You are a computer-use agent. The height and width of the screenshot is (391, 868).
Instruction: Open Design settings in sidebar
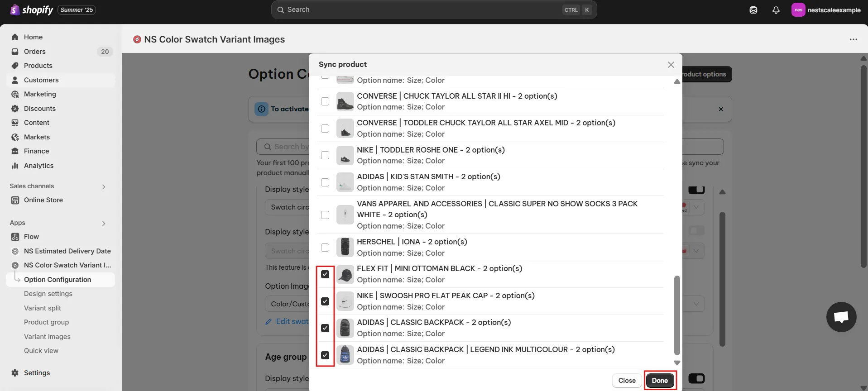pos(48,294)
